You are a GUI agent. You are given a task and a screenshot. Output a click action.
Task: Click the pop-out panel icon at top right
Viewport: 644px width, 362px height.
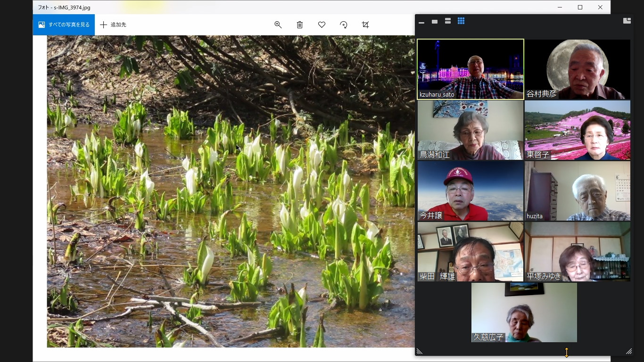point(627,21)
